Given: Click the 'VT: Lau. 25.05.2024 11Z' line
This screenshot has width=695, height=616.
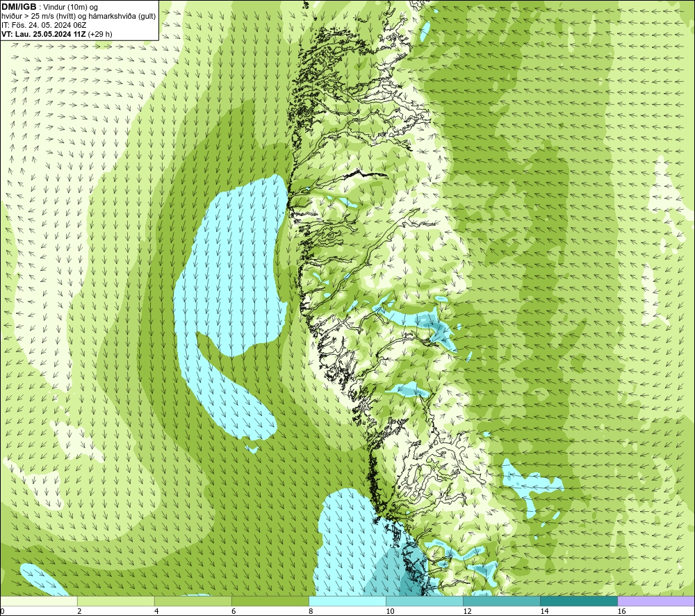Looking at the screenshot, I should [44, 33].
